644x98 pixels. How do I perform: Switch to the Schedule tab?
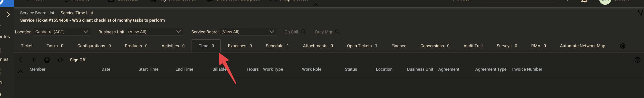(x=277, y=46)
